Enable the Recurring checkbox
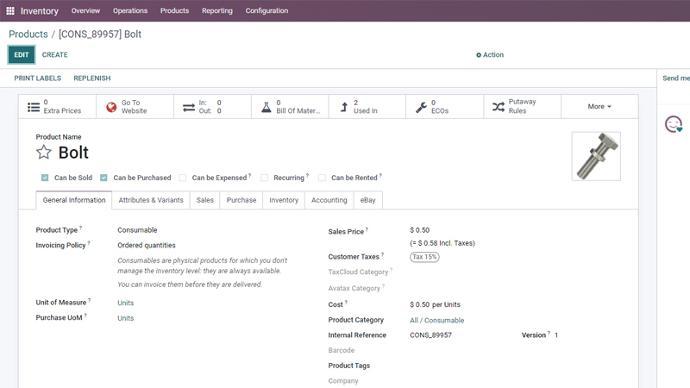Image resolution: width=690 pixels, height=388 pixels. pyautogui.click(x=264, y=178)
